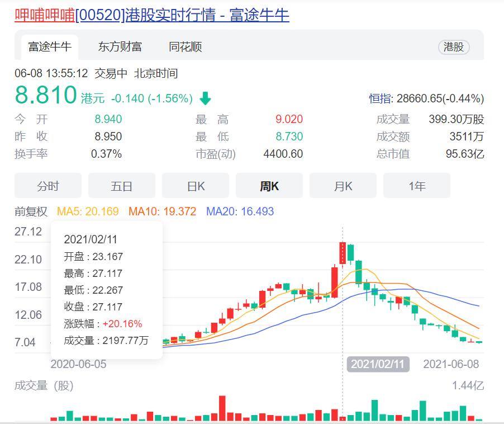The width and height of the screenshot is (504, 424).
Task: Click the 换手率 value 0.37%
Action: [x=106, y=154]
